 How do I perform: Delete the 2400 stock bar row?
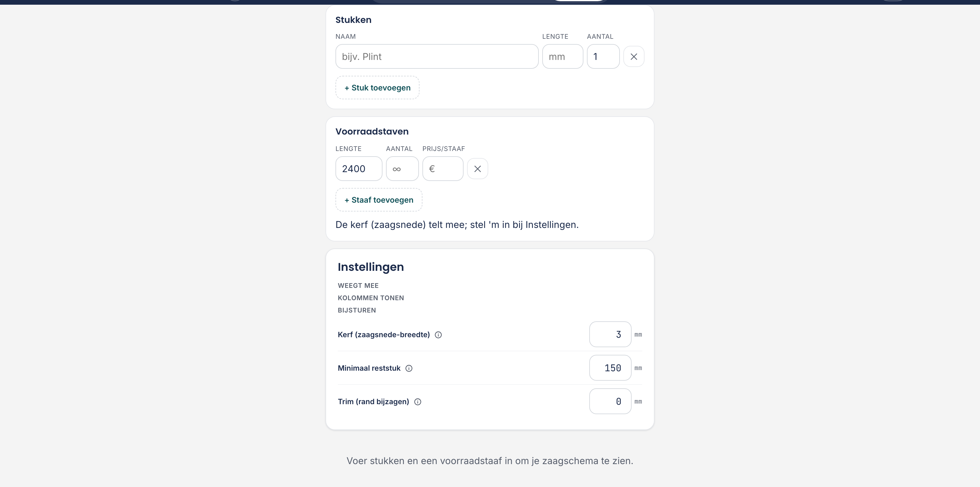(477, 169)
